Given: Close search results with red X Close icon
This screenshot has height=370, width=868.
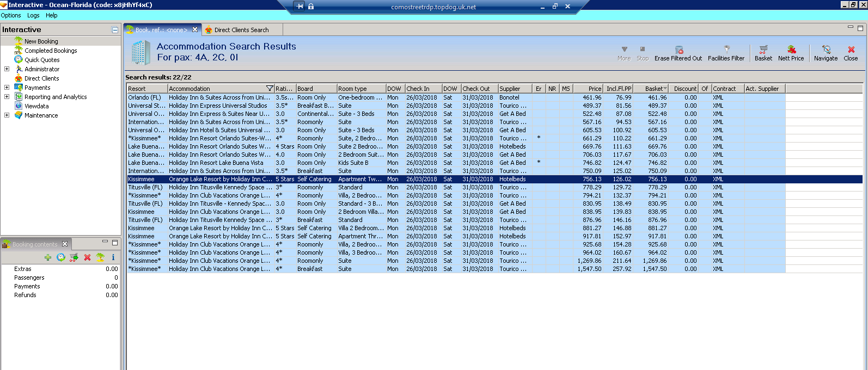Looking at the screenshot, I should (x=851, y=50).
